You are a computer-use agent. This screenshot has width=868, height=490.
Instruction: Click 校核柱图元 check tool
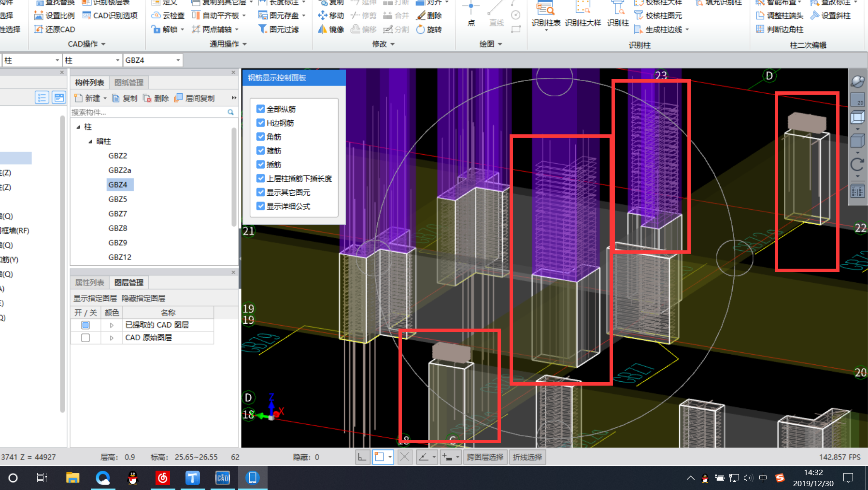(x=658, y=15)
